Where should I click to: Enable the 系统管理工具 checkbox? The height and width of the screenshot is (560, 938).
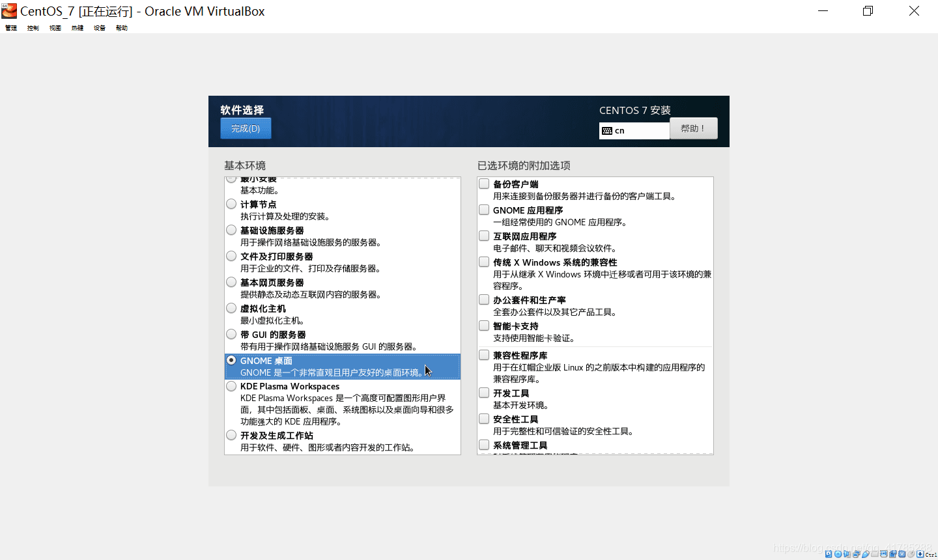tap(484, 445)
